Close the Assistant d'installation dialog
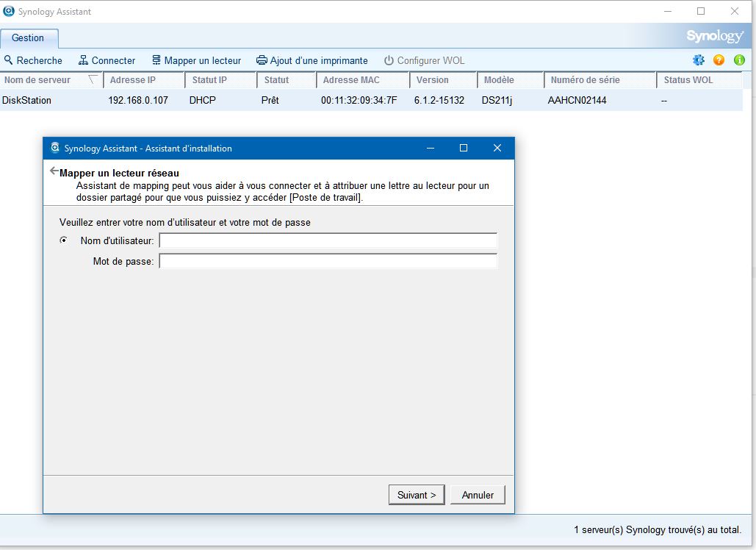756x550 pixels. tap(497, 148)
